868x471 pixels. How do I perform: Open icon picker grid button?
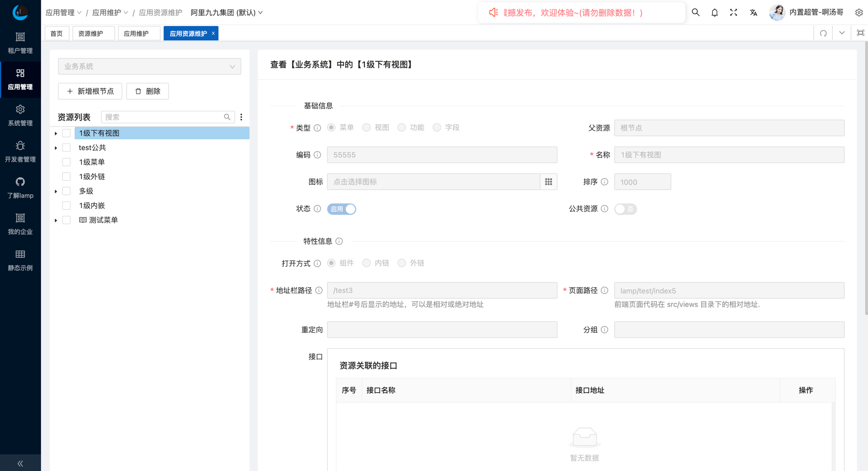(548, 182)
